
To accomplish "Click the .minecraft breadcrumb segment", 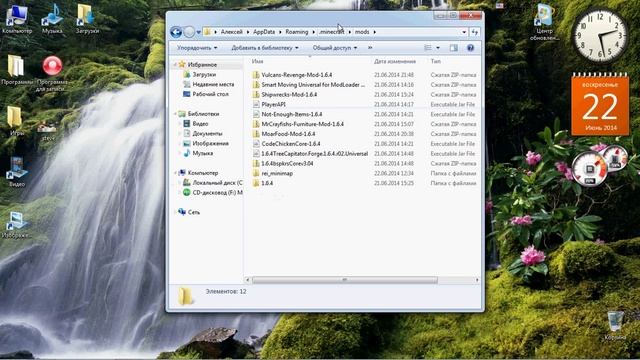I will tap(331, 32).
